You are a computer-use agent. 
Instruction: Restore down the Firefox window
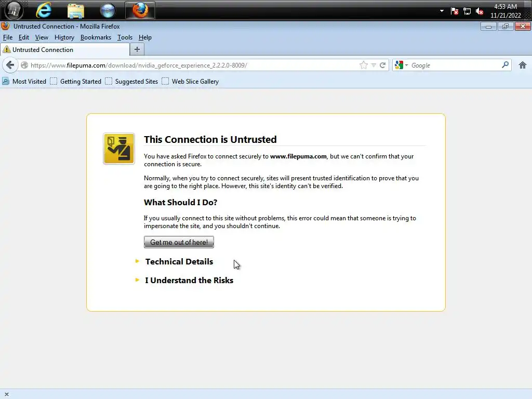coord(505,26)
